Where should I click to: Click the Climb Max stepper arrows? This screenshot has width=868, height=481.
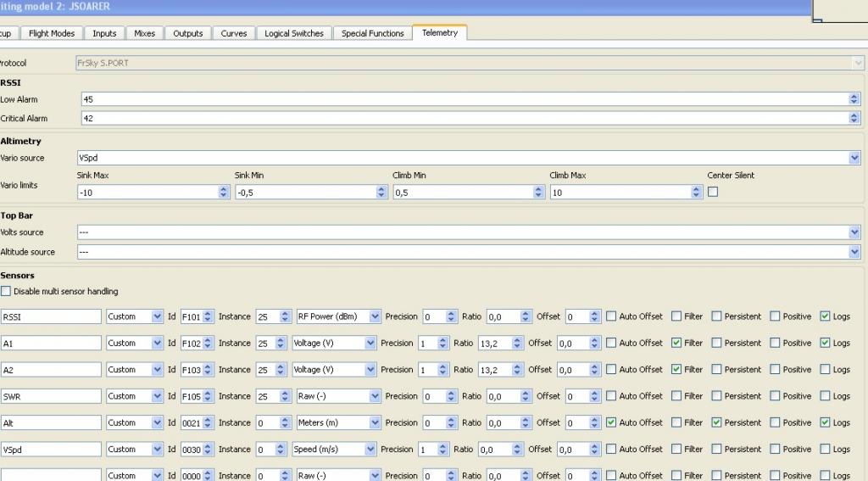point(697,193)
